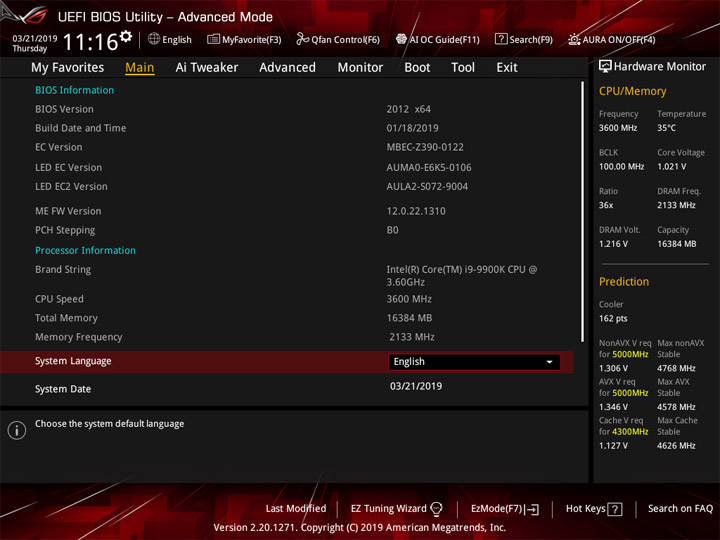Viewport: 720px width, 540px height.
Task: Switch to Ai Tweaker tab
Action: 207,68
